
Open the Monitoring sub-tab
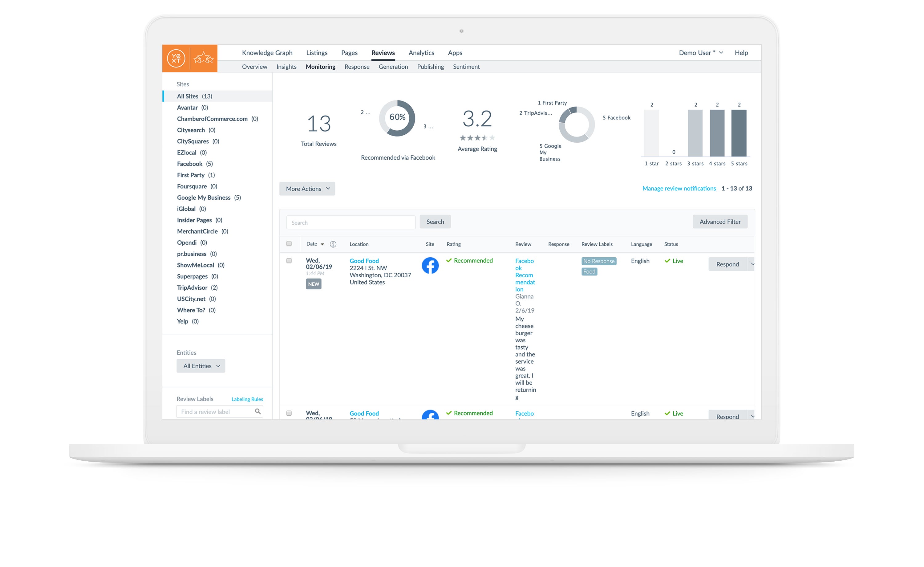click(x=320, y=67)
